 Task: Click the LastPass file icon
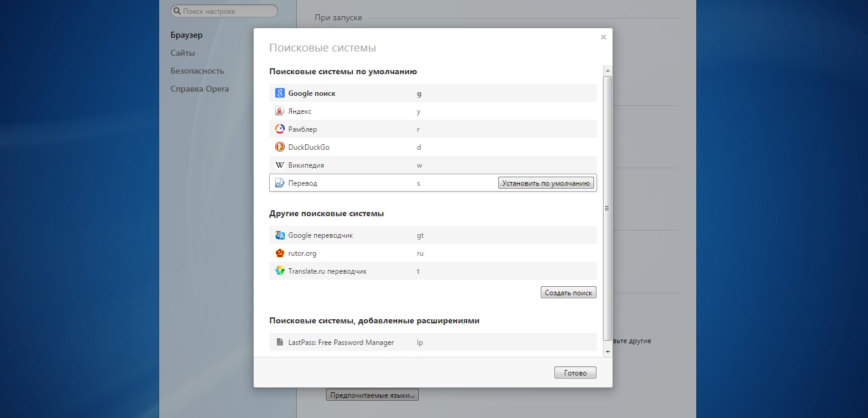279,342
